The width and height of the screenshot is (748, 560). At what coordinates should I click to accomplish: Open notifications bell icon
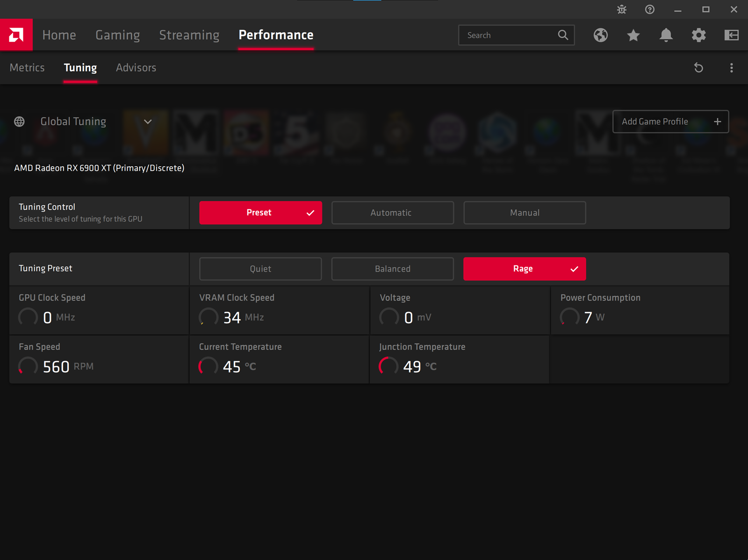point(666,35)
